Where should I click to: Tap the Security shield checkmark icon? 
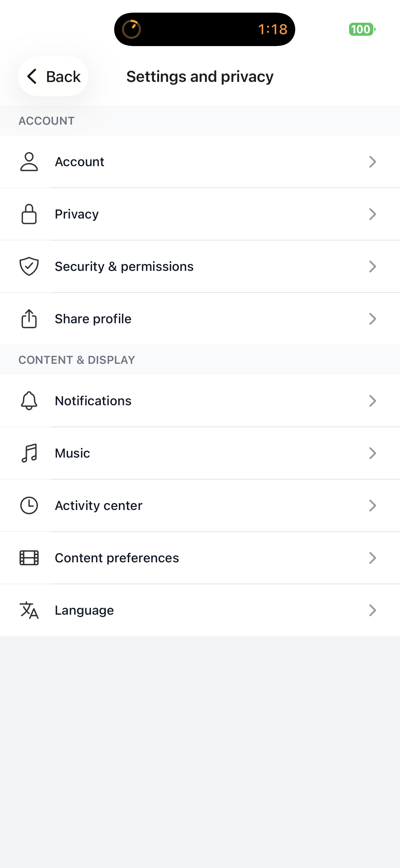coord(29,266)
